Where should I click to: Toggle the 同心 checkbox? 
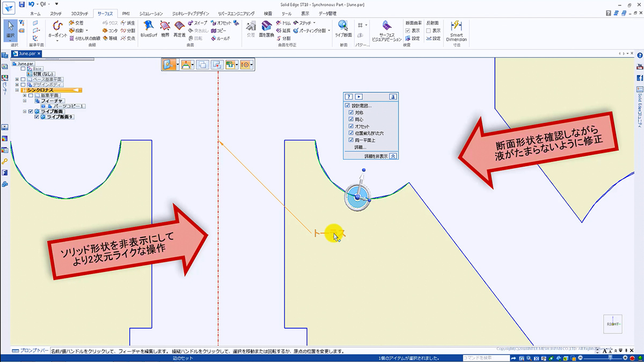(x=351, y=119)
